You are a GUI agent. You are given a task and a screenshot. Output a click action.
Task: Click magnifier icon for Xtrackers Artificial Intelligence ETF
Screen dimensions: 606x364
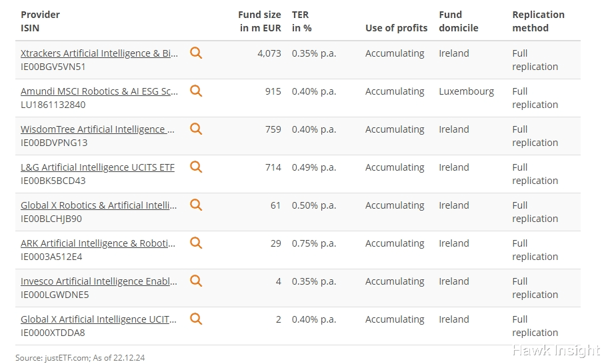(196, 53)
